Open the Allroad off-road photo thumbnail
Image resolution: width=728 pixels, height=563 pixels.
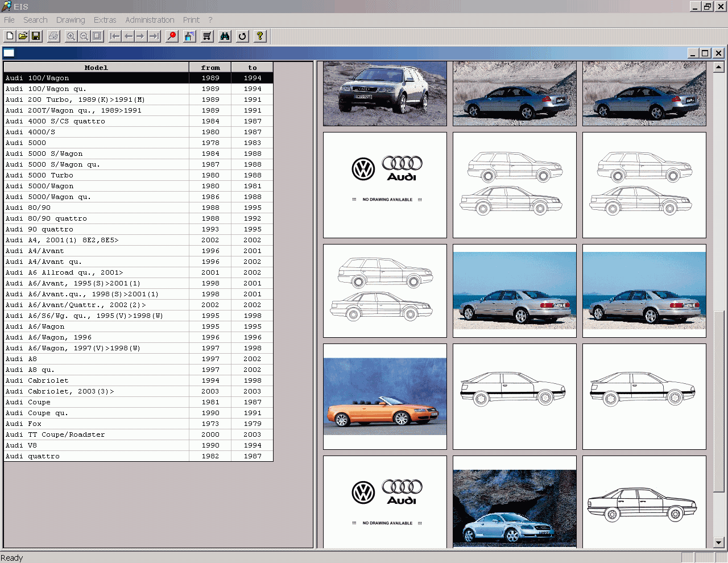(385, 94)
